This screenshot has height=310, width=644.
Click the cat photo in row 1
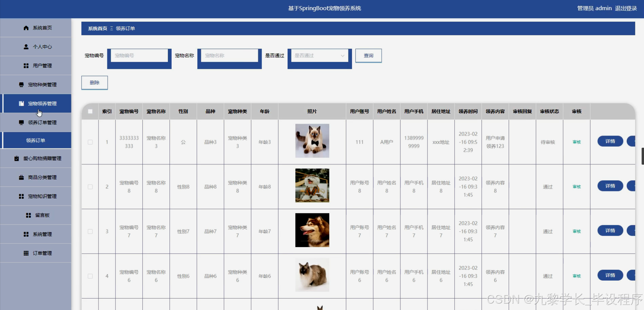click(312, 141)
